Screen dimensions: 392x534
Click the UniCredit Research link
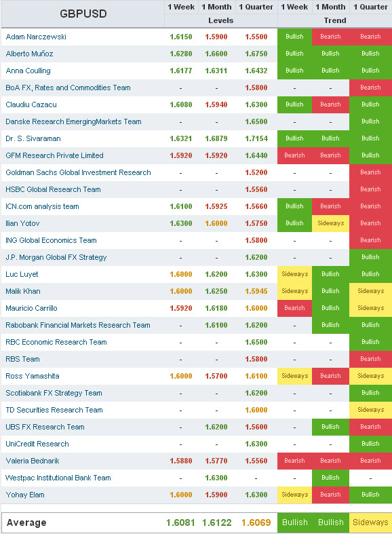pos(37,444)
